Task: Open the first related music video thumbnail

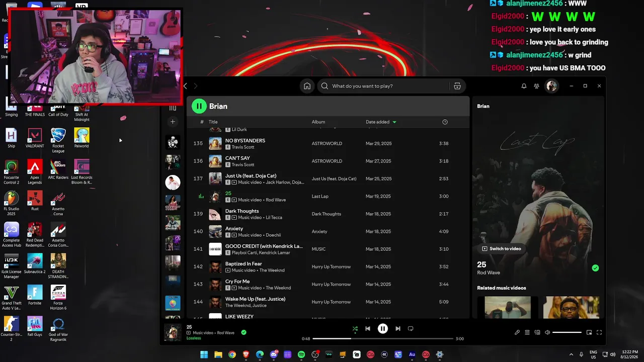Action: (508, 307)
